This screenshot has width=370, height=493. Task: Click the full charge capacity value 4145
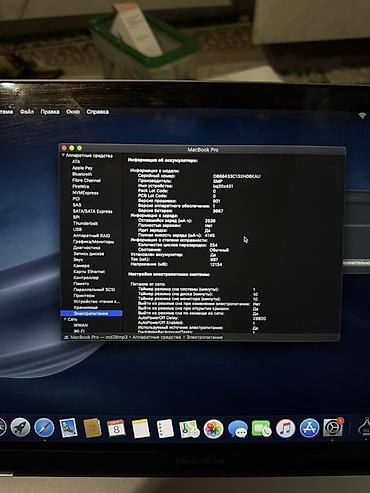pyautogui.click(x=210, y=235)
